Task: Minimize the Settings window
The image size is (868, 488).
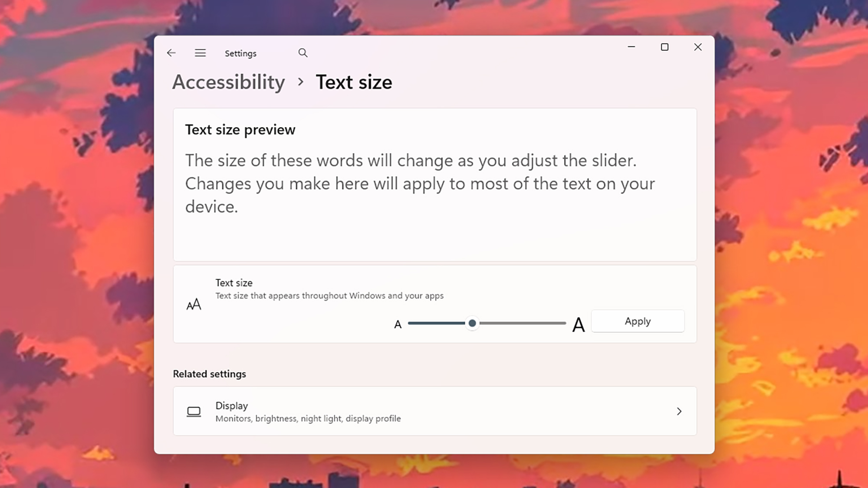Action: [x=631, y=47]
